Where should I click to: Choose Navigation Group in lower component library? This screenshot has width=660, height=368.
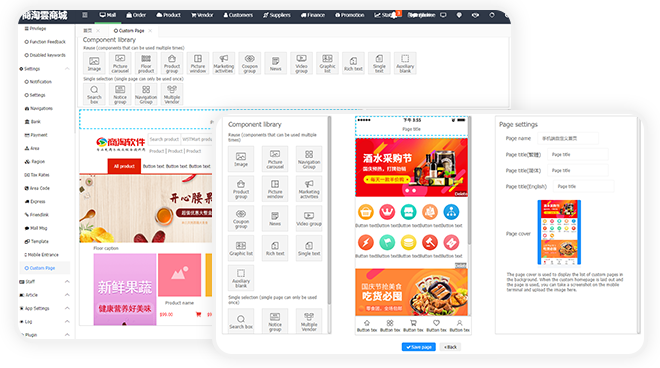coord(309,159)
